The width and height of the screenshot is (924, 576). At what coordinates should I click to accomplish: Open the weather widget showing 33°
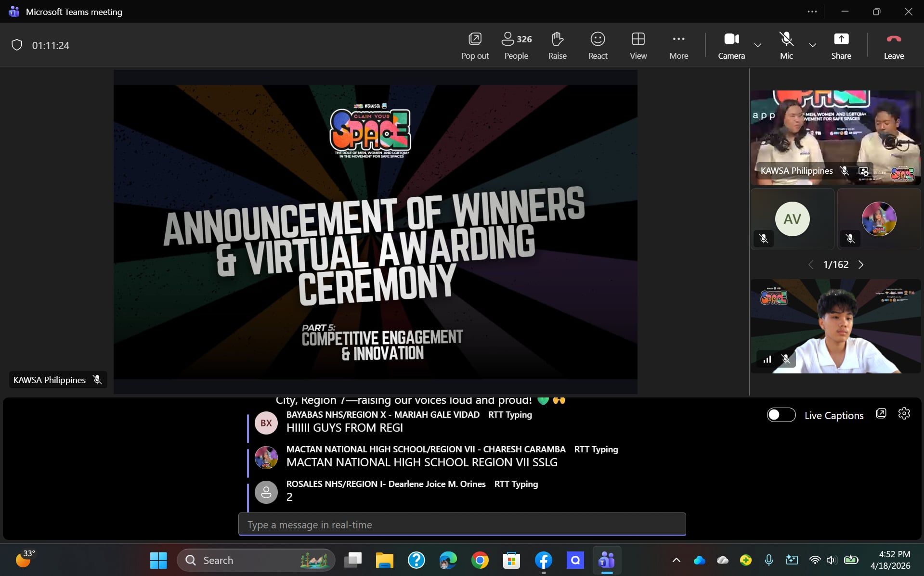click(25, 559)
